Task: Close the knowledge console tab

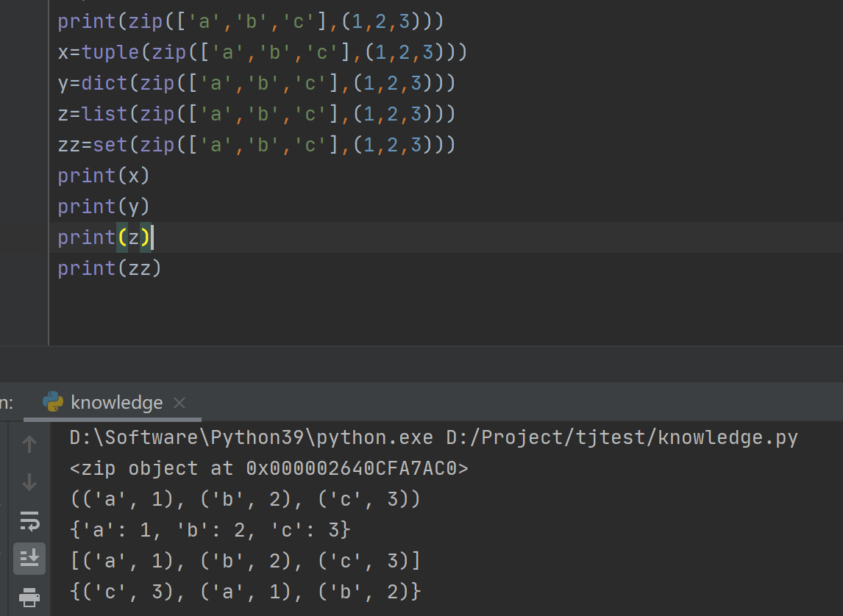Action: pyautogui.click(x=179, y=402)
